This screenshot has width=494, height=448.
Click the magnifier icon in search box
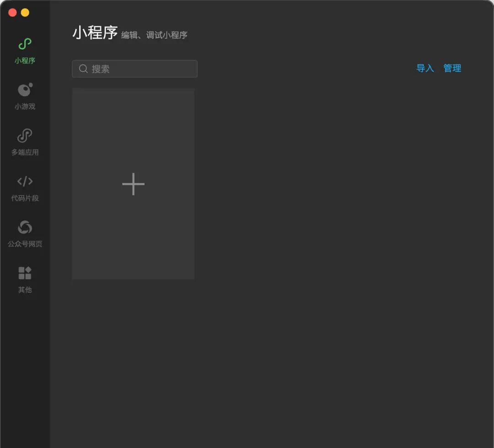[x=83, y=69]
